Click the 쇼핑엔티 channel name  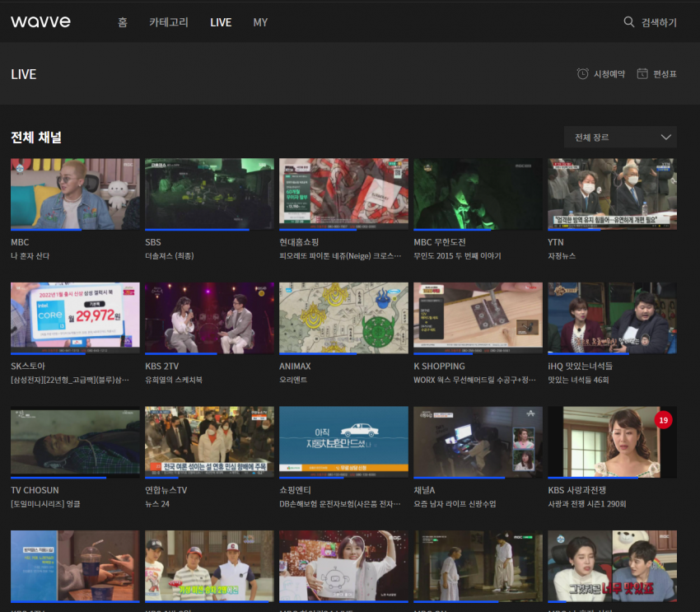[x=295, y=490]
